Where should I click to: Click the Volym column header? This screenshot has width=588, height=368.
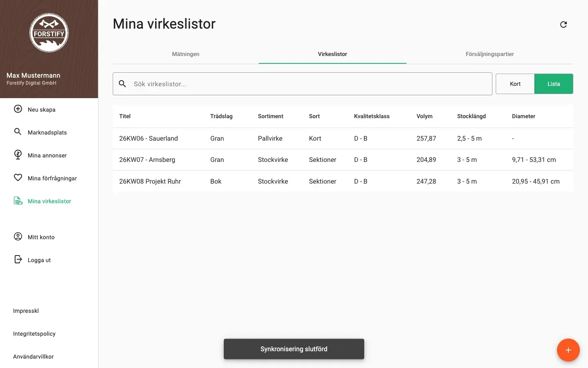[x=425, y=116]
